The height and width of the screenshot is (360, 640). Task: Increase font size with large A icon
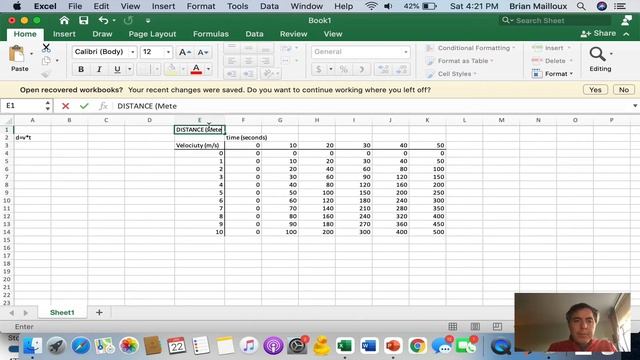click(x=184, y=52)
